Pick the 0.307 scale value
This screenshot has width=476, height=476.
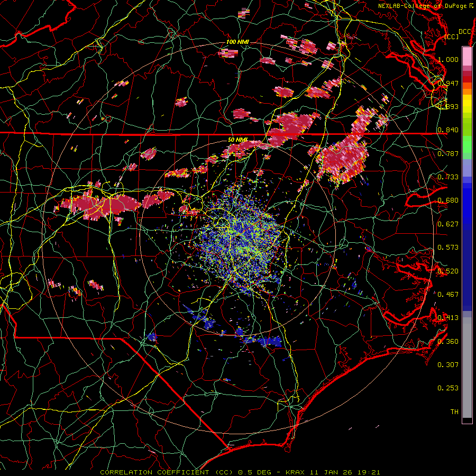[x=448, y=365]
